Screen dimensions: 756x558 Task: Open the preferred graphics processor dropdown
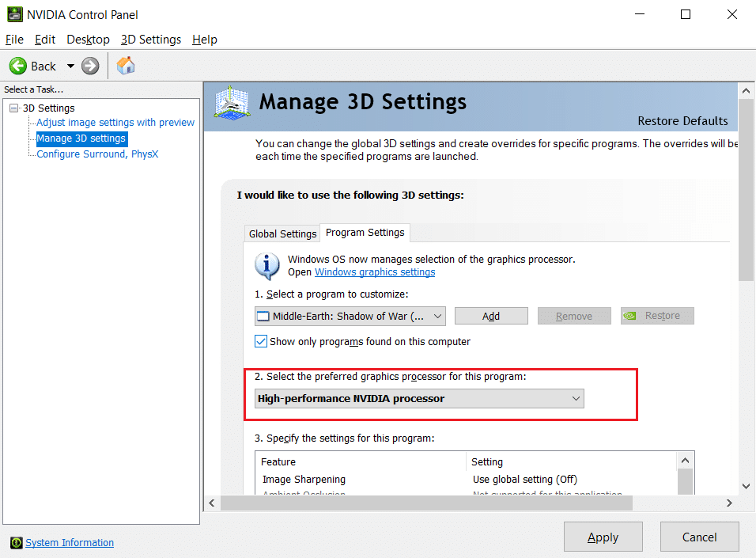pos(576,398)
